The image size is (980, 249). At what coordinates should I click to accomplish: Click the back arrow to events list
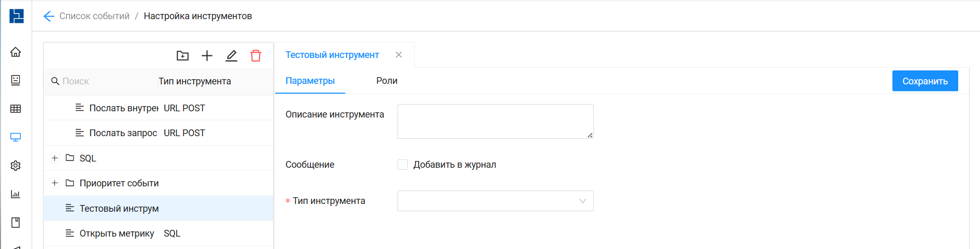pos(49,17)
